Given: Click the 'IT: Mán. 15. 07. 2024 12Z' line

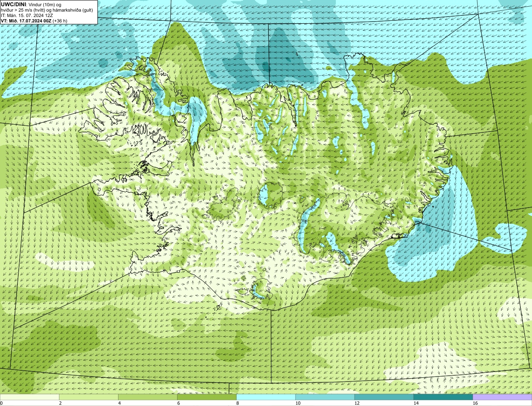Looking at the screenshot, I should coord(27,15).
